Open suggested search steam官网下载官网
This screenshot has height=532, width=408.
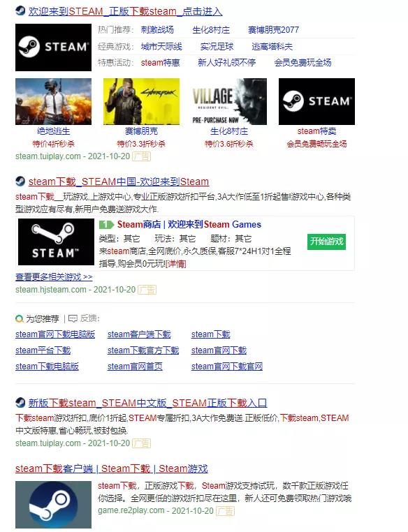point(227,367)
